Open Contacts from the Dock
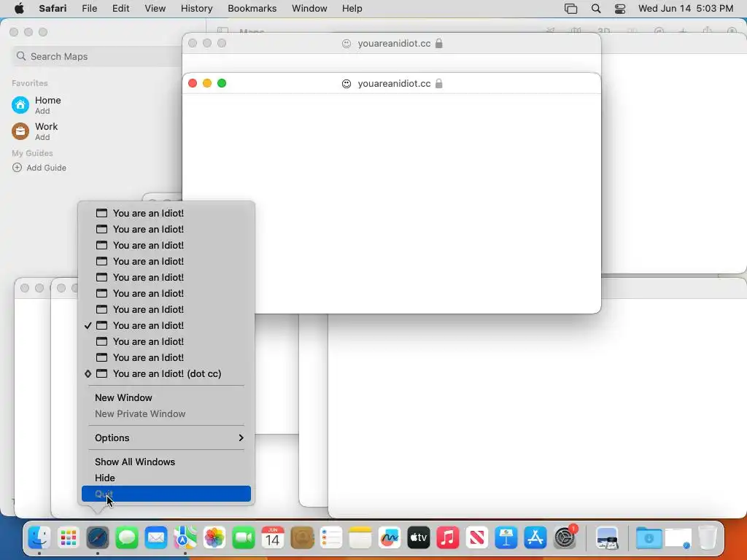747x560 pixels. (x=302, y=538)
